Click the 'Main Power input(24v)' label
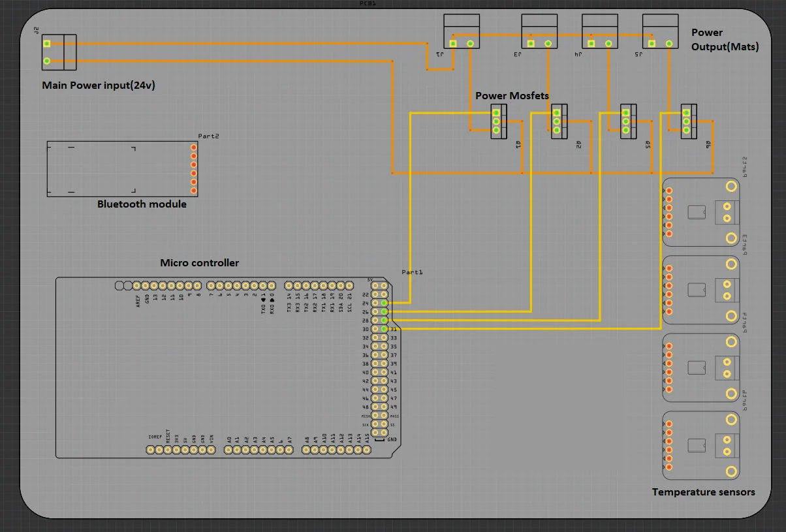The height and width of the screenshot is (532, 786). 99,86
